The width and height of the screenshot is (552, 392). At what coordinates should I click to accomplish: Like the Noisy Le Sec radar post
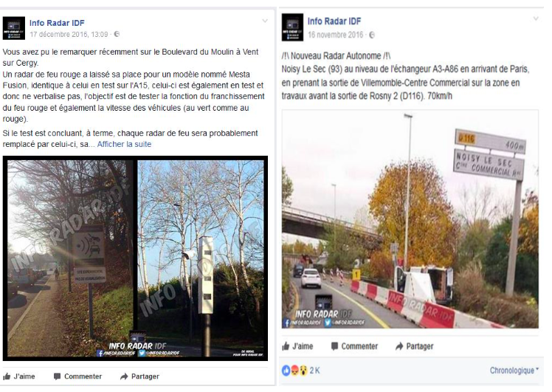tap(297, 346)
